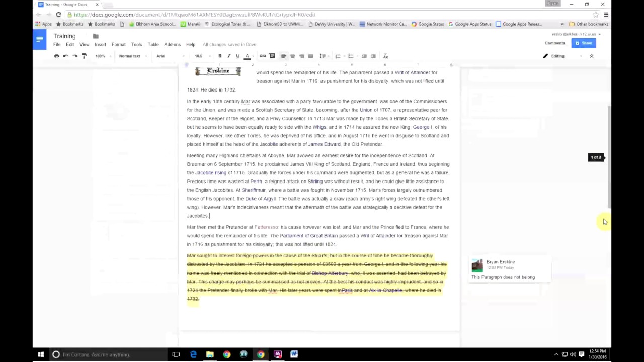
Task: Justify the paragraph text
Action: [x=310, y=56]
